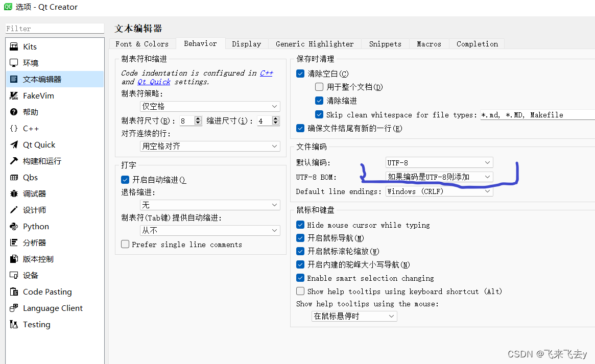Image resolution: width=595 pixels, height=364 pixels.
Task: Open the UTF-8 BOM dropdown
Action: point(439,177)
